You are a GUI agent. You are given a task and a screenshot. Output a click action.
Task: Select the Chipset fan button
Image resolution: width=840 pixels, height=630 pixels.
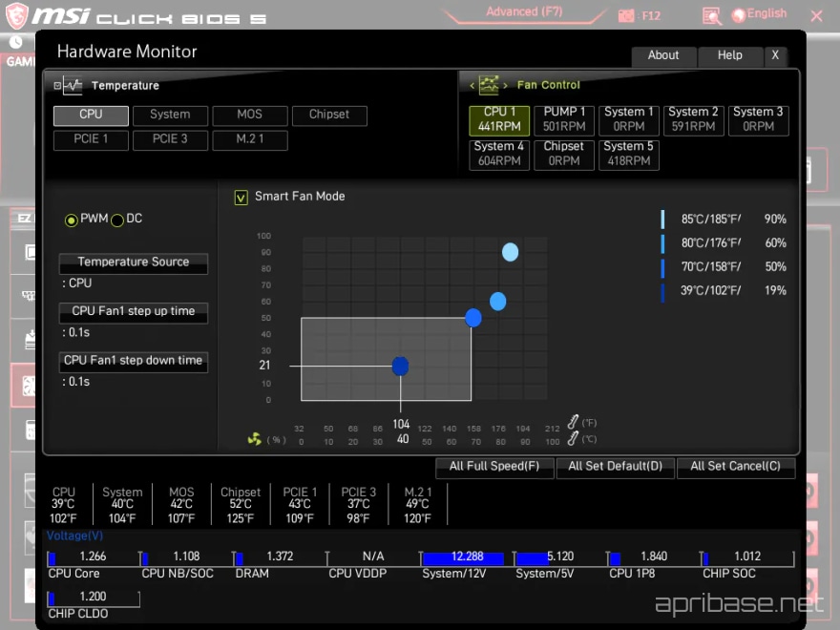(564, 155)
